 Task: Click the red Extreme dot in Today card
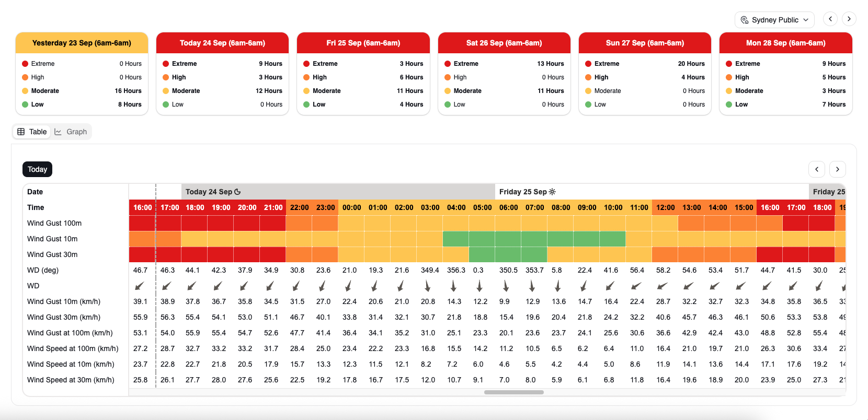166,64
